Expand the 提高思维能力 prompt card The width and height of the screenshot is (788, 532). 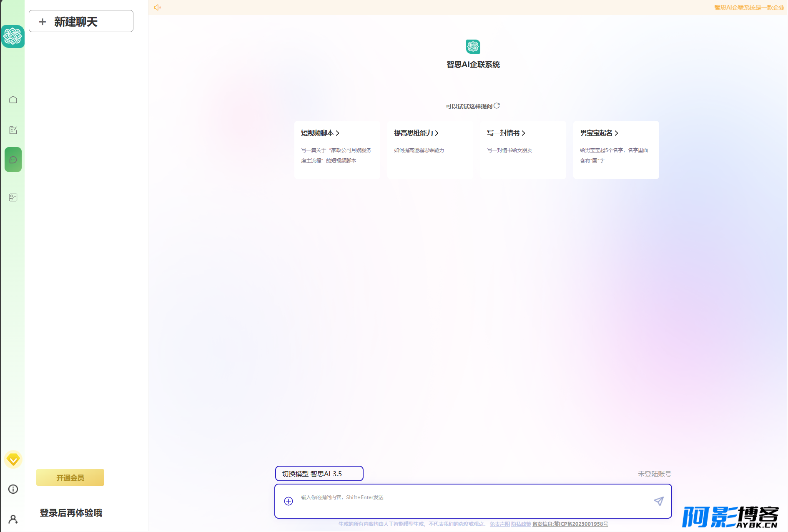(430, 150)
